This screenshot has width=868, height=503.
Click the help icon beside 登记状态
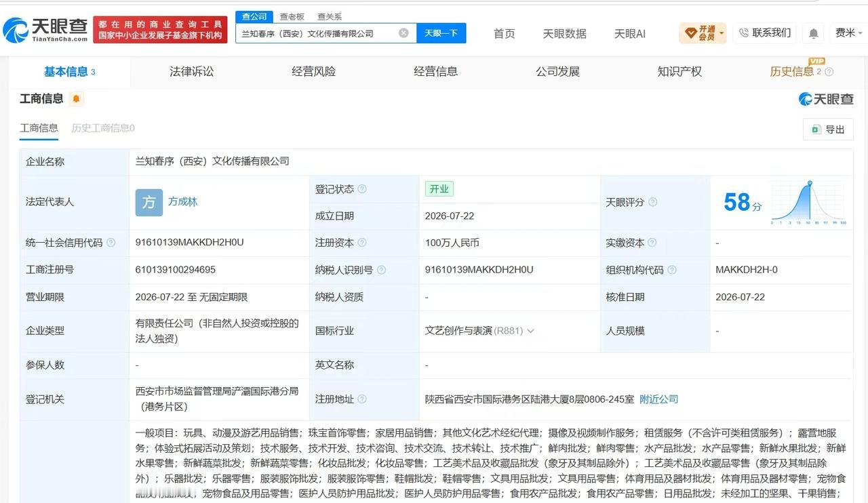coord(362,189)
